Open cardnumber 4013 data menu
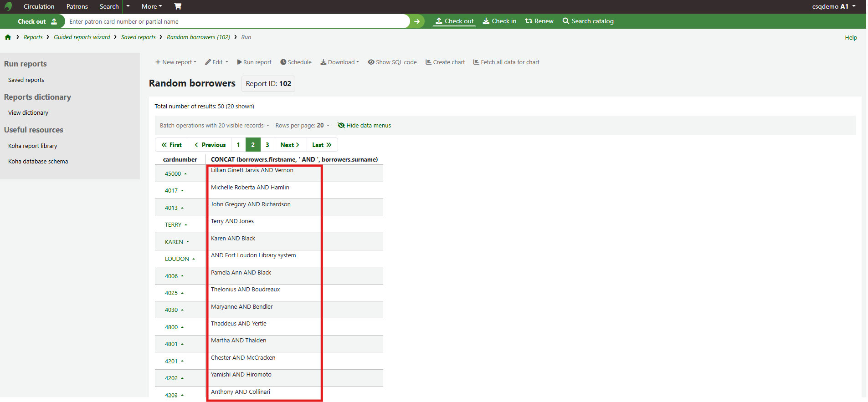 (174, 208)
